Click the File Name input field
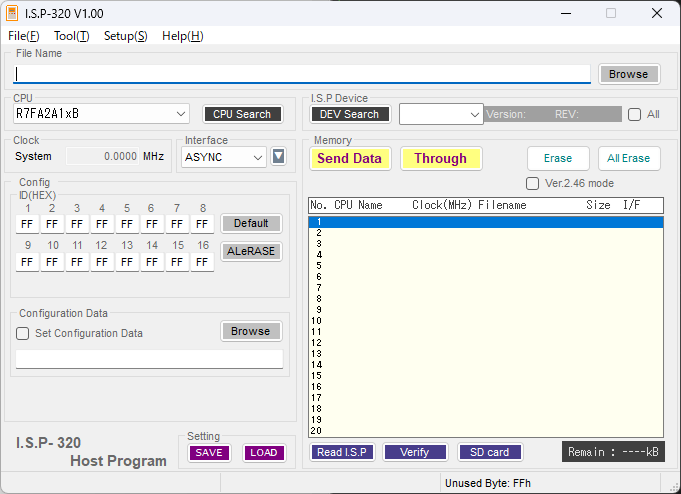Image resolution: width=681 pixels, height=494 pixels. coord(300,74)
